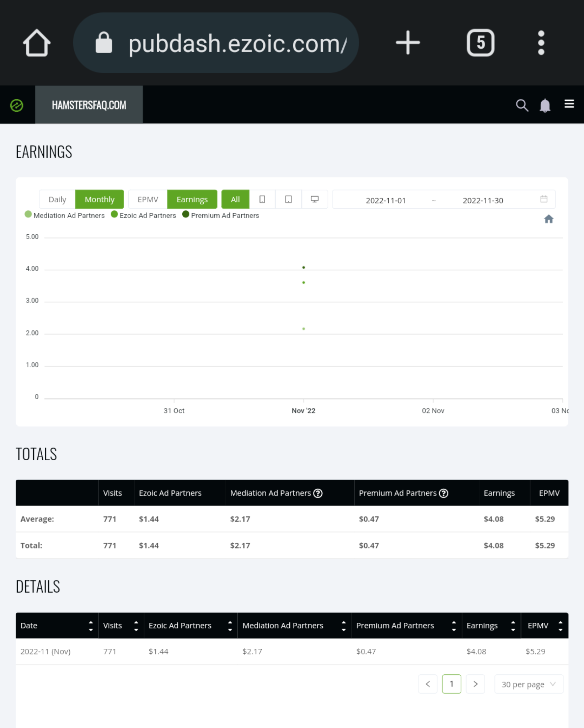This screenshot has height=728, width=584.
Task: Click the Nov '22 axis label
Action: click(x=304, y=411)
